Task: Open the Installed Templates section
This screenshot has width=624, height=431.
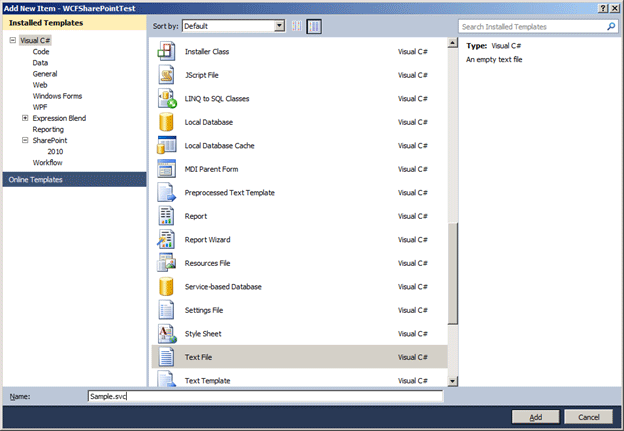Action: pyautogui.click(x=74, y=23)
